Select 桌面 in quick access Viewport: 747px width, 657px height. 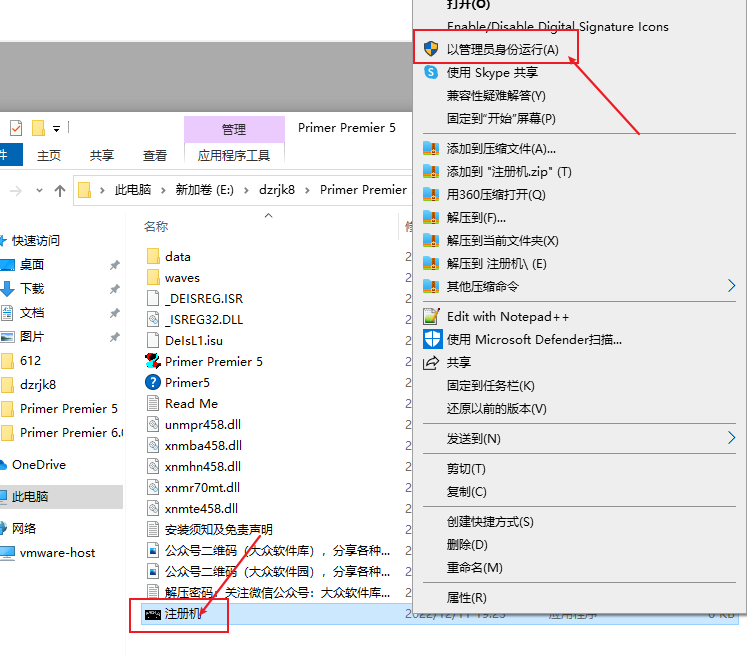pyautogui.click(x=31, y=264)
